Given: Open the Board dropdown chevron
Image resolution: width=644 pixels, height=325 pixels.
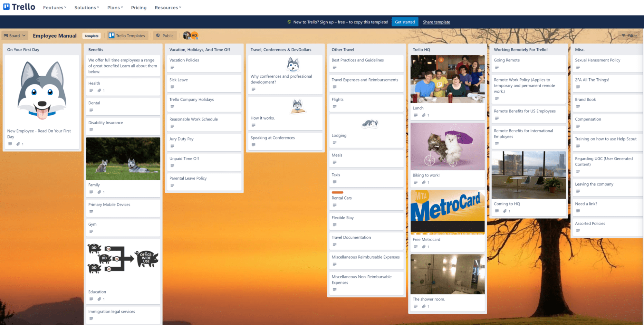Looking at the screenshot, I should tap(23, 35).
